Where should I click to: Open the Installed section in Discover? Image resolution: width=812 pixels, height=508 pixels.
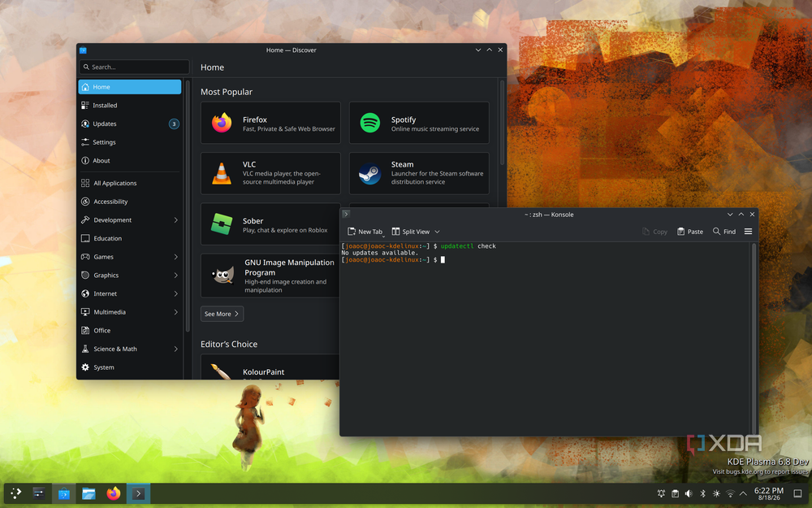click(x=129, y=105)
